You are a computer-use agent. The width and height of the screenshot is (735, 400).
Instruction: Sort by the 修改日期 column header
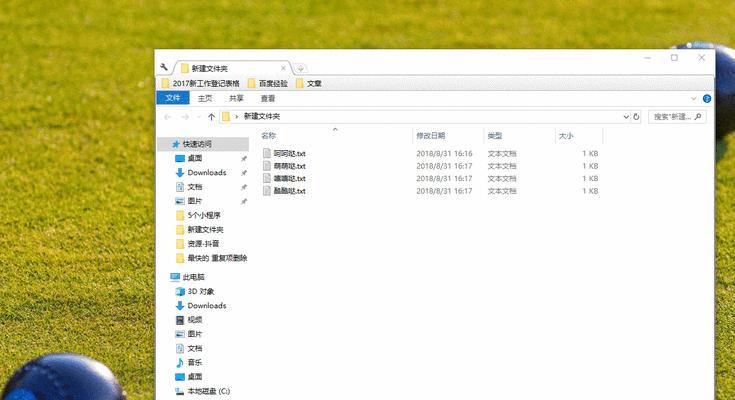(430, 136)
